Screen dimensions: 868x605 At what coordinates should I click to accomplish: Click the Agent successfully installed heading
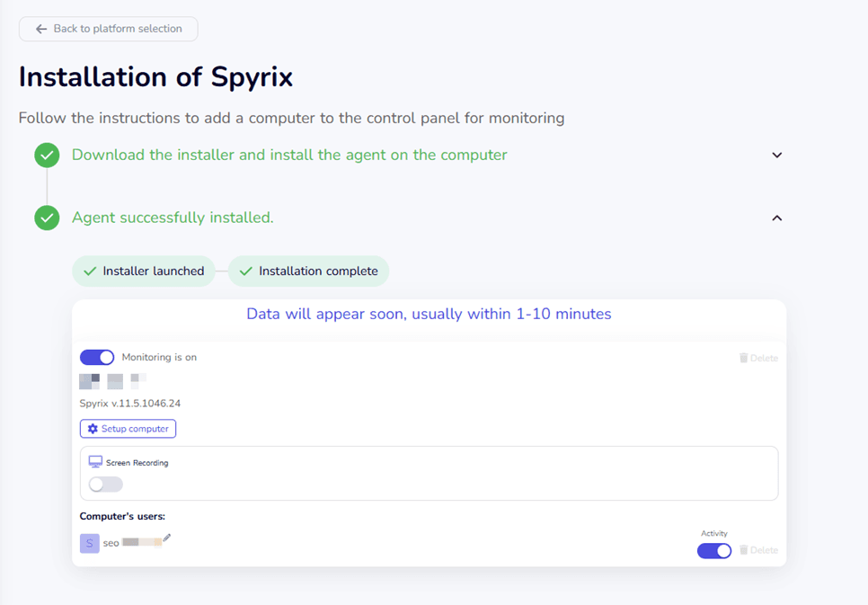(173, 218)
